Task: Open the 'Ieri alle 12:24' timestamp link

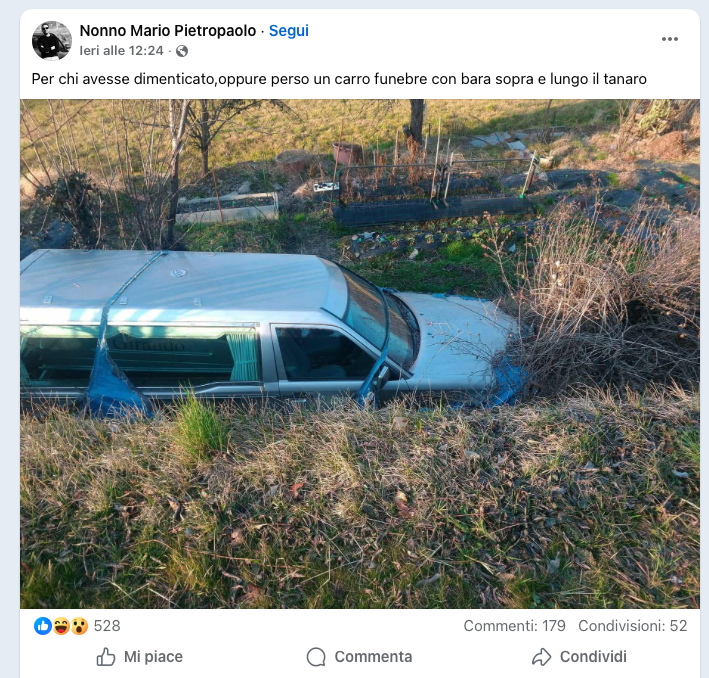Action: click(x=121, y=51)
